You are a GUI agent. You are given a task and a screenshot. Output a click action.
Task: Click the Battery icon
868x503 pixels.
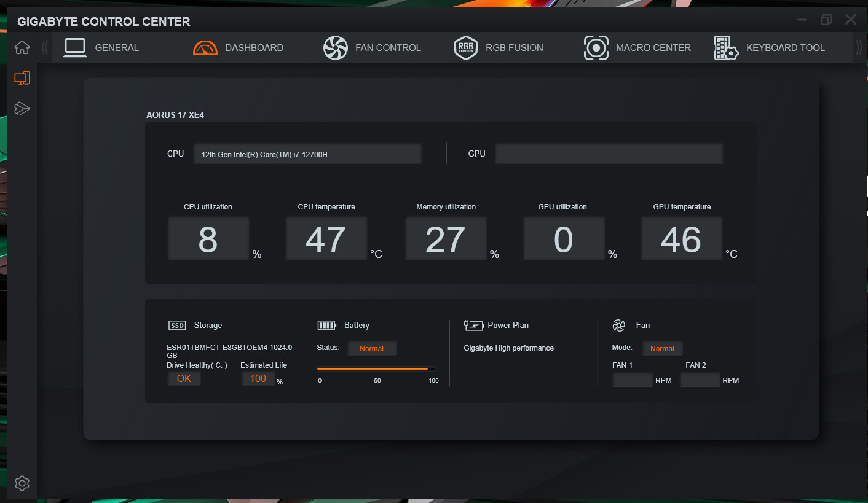327,326
